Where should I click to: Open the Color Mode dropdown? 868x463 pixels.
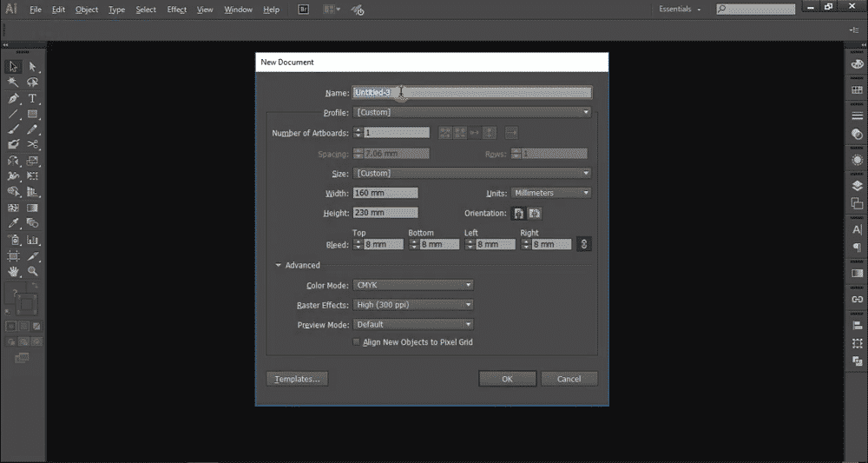click(x=413, y=285)
